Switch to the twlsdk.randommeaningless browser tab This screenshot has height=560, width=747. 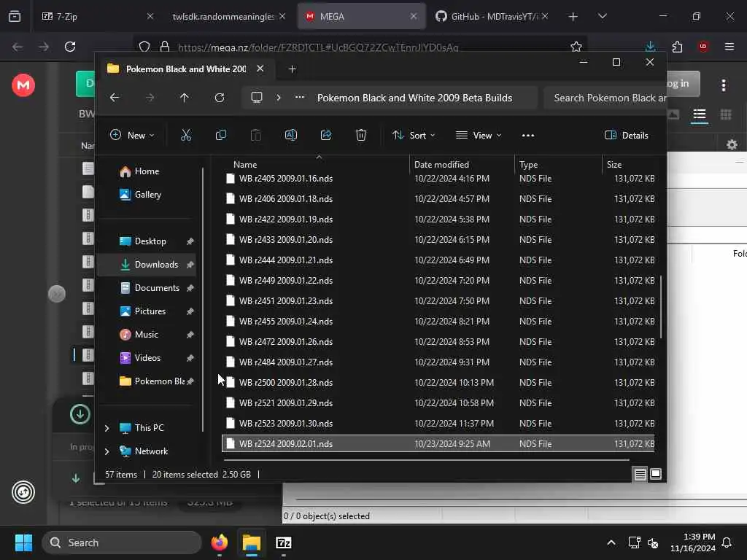click(228, 16)
